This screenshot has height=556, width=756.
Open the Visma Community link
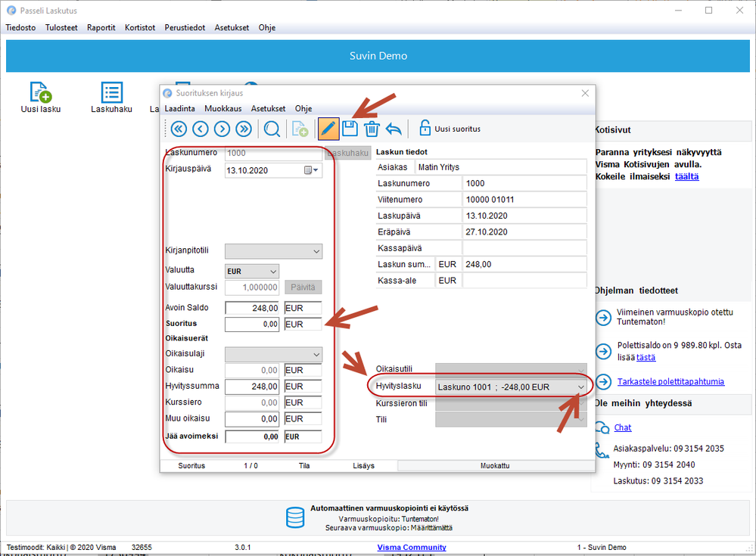point(412,548)
